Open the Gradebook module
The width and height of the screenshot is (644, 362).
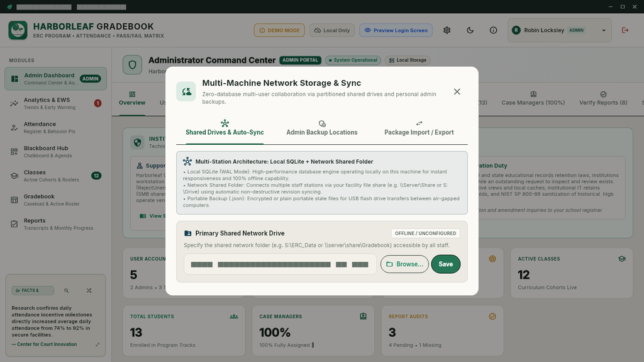point(55,200)
